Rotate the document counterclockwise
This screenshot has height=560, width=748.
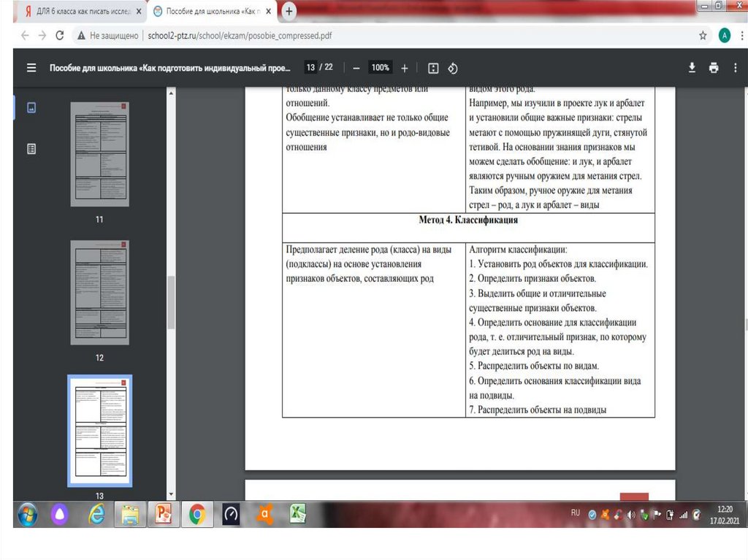click(x=453, y=68)
